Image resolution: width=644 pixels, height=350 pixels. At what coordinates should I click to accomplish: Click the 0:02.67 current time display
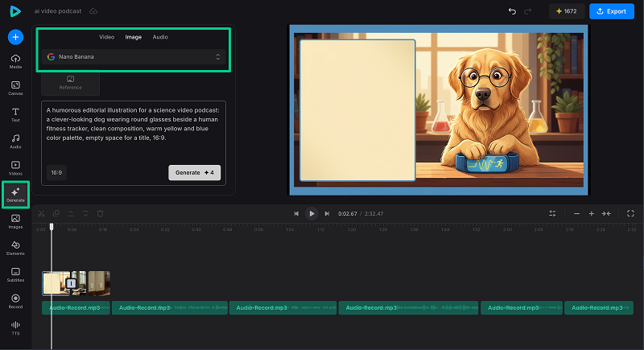(x=348, y=214)
